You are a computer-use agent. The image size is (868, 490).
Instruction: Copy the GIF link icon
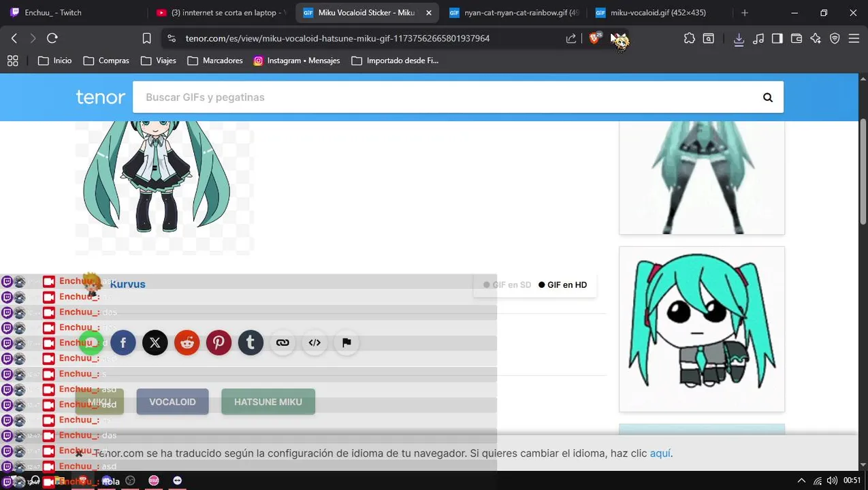coord(283,343)
